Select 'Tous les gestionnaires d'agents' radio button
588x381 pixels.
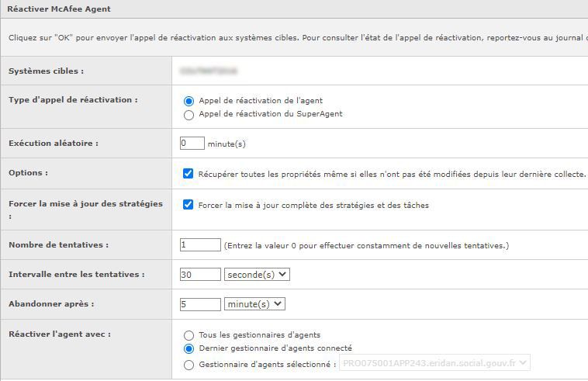189,335
